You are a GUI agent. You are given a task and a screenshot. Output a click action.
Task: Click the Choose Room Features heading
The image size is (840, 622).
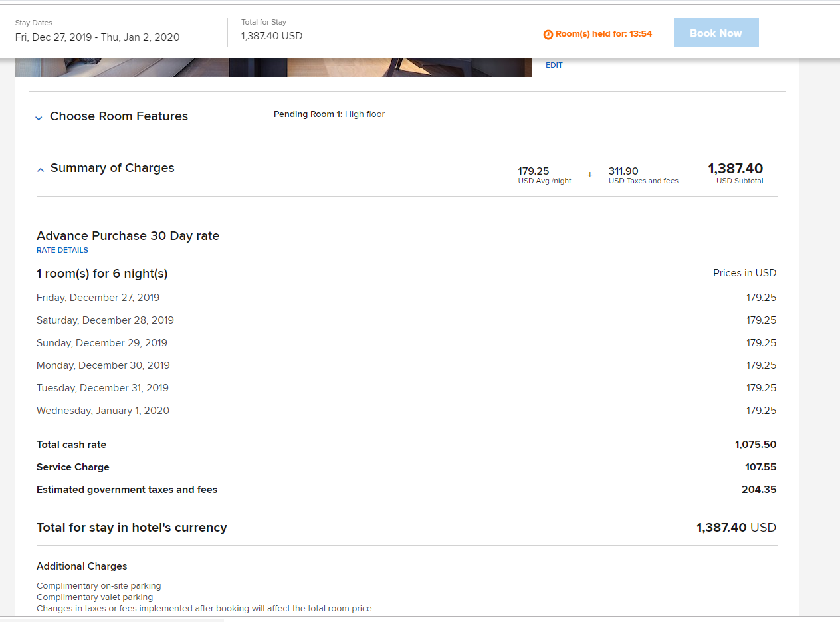point(119,116)
